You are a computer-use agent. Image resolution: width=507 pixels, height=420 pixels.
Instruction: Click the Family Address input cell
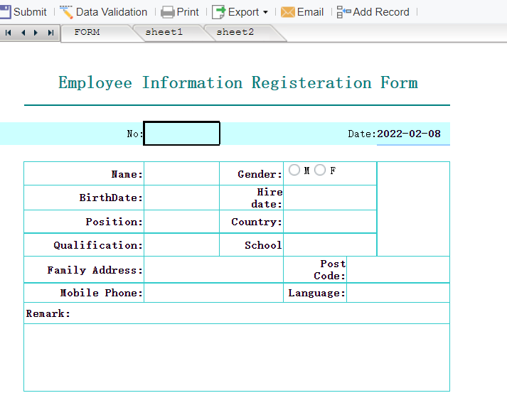click(x=214, y=270)
